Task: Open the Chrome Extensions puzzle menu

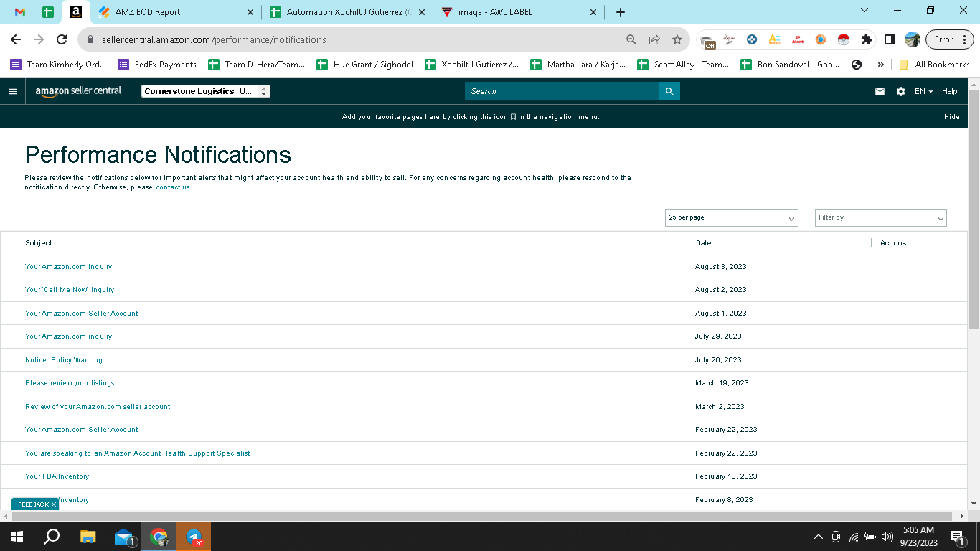Action: coord(866,39)
